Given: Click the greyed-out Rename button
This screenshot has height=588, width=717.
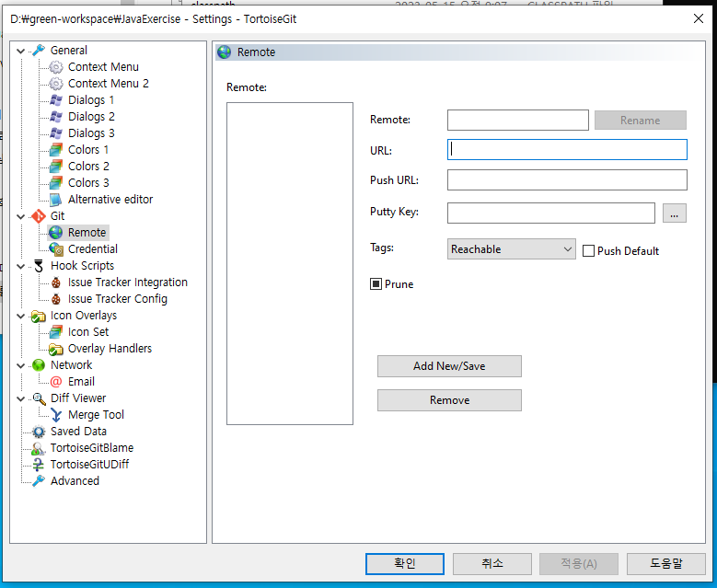Looking at the screenshot, I should [641, 121].
